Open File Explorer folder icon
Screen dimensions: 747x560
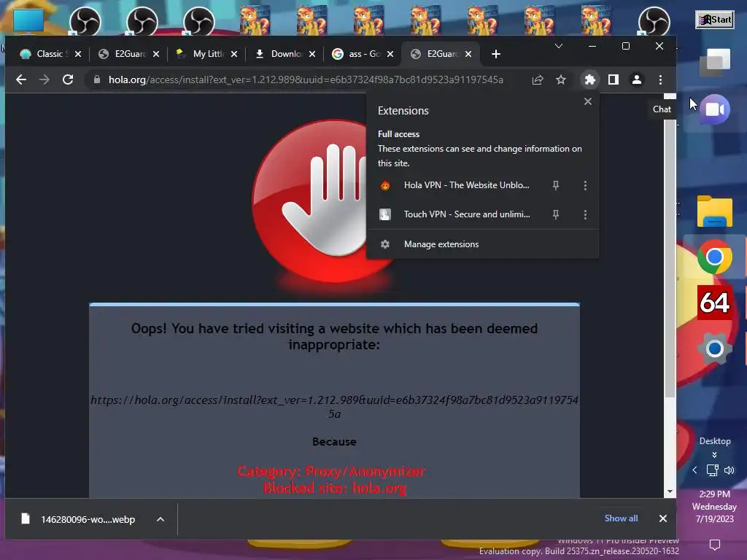tap(714, 211)
